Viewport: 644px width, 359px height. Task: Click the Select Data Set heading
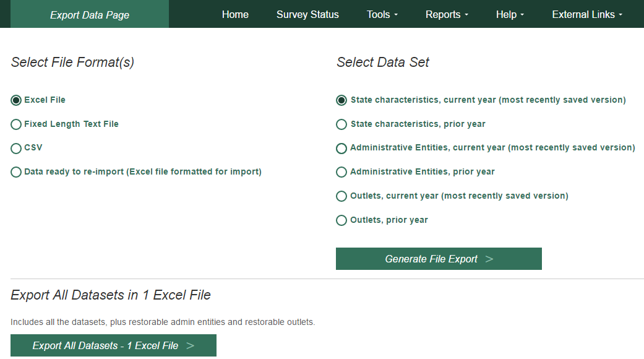pyautogui.click(x=383, y=62)
